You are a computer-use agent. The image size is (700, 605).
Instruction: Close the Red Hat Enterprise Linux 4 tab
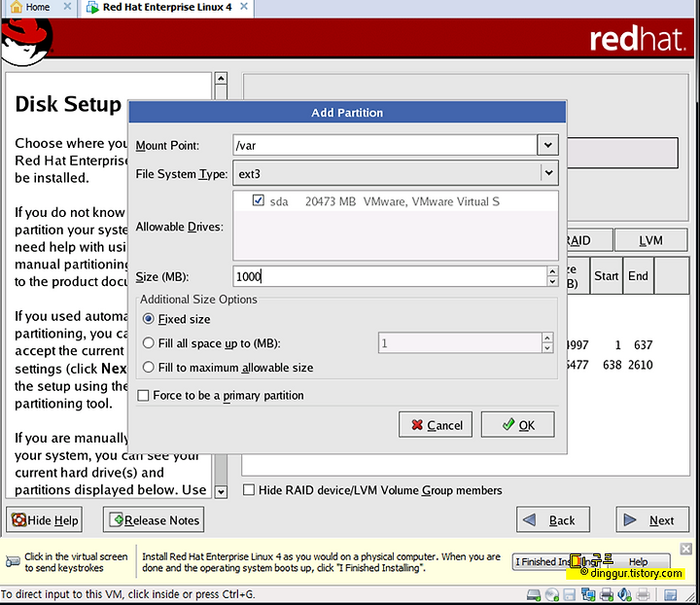click(244, 6)
